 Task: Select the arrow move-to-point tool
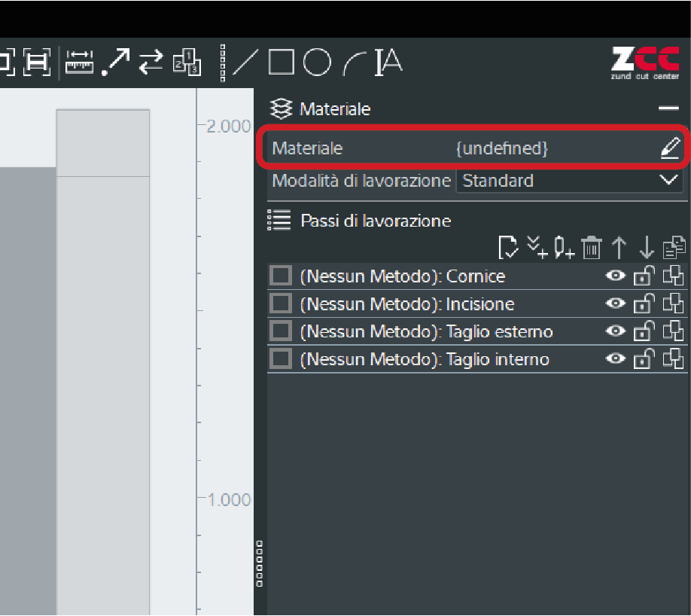coord(116,62)
